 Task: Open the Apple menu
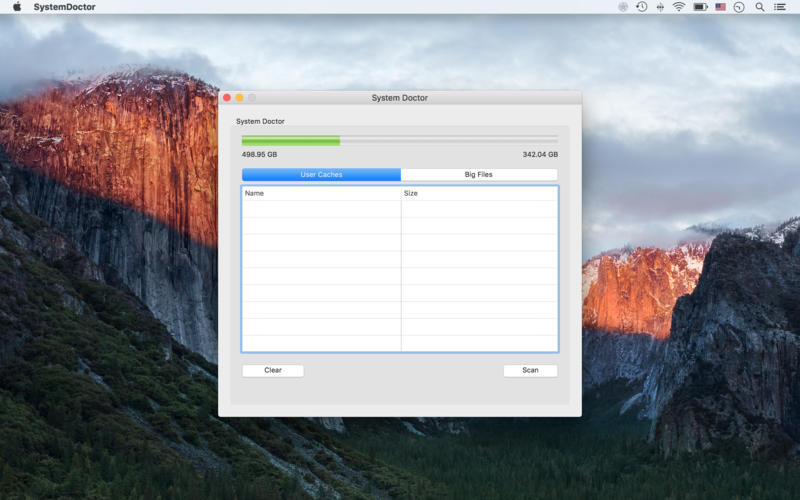click(x=16, y=7)
